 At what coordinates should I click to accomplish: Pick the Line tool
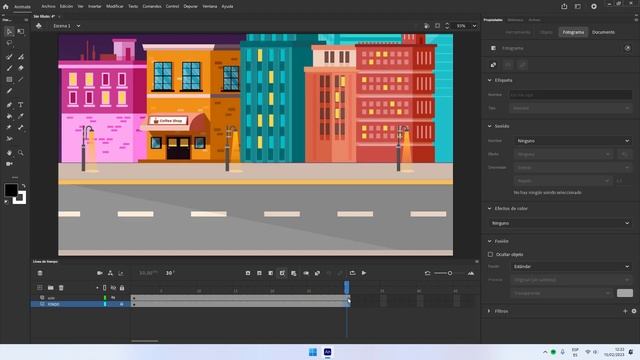click(x=21, y=80)
